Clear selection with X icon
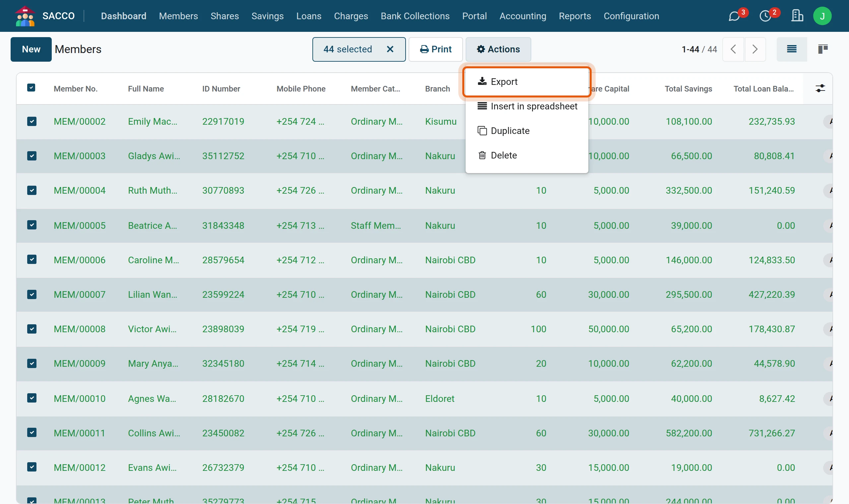The image size is (849, 504). tap(390, 49)
